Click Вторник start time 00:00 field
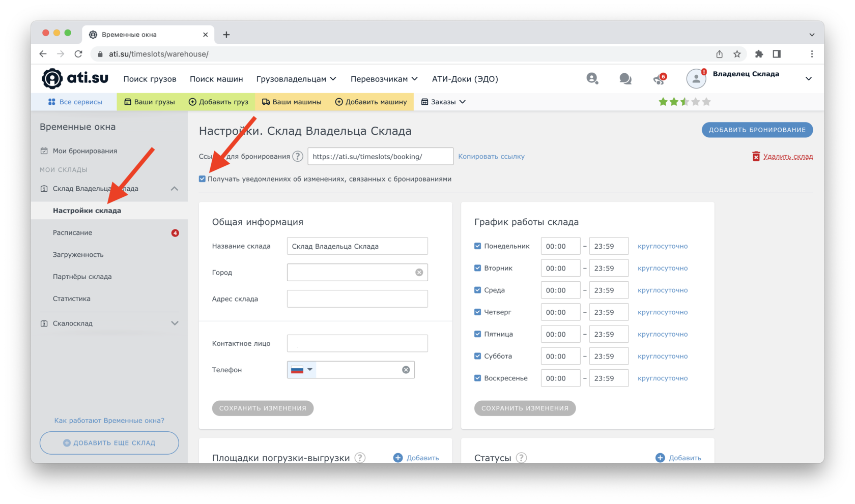Viewport: 855px width, 504px height. click(x=560, y=268)
